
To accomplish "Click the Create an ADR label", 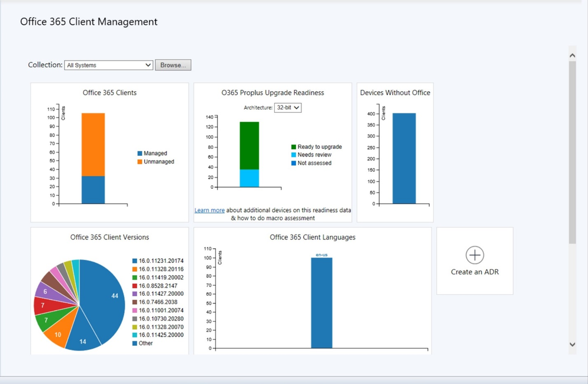I will 475,272.
